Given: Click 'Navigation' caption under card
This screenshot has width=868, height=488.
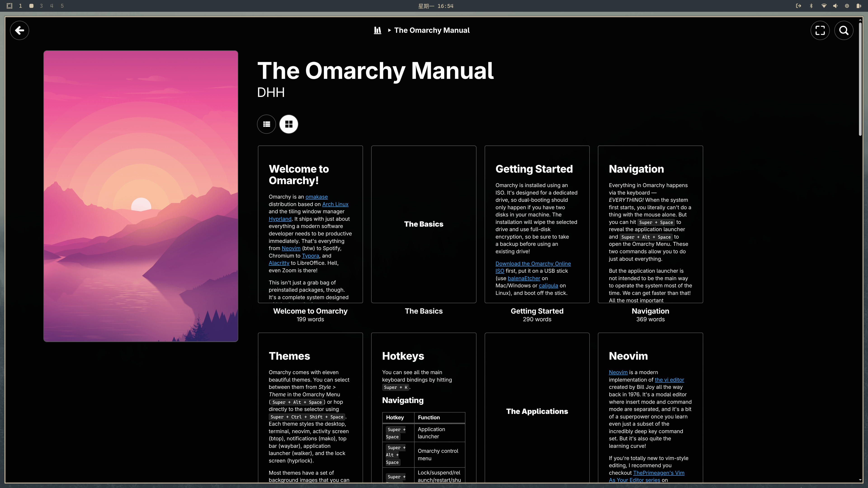Looking at the screenshot, I should pos(650,311).
